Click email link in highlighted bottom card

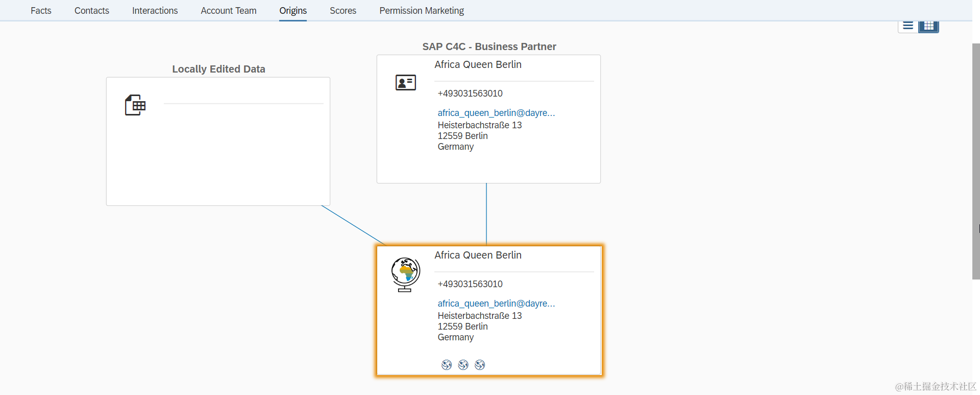[x=496, y=304]
